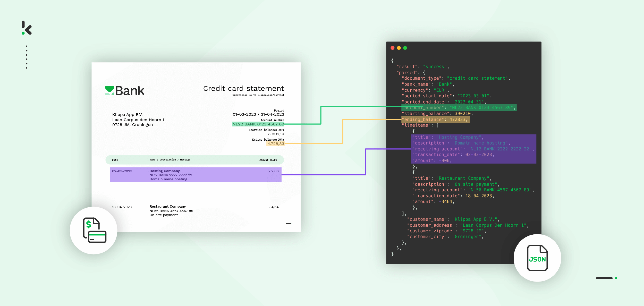The height and width of the screenshot is (306, 644).
Task: Click the JSON "customer_zipcode" line
Action: (447, 231)
